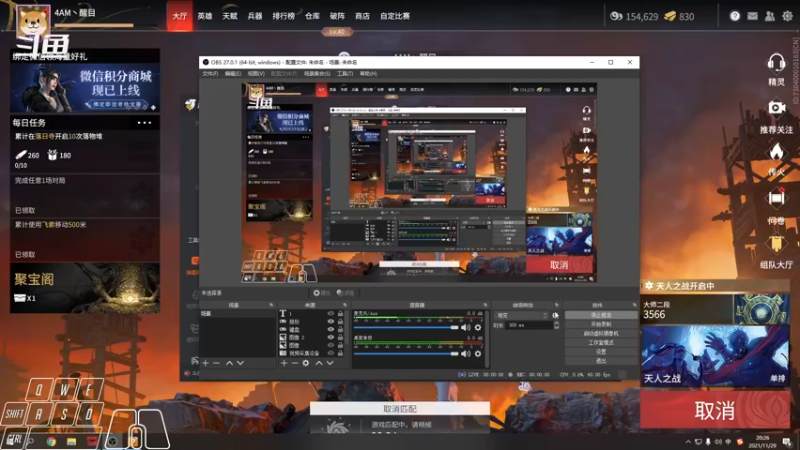Viewport: 800px width, 450px height.
Task: Click the 精灵 headset icon in right sidebar
Action: coord(776,64)
